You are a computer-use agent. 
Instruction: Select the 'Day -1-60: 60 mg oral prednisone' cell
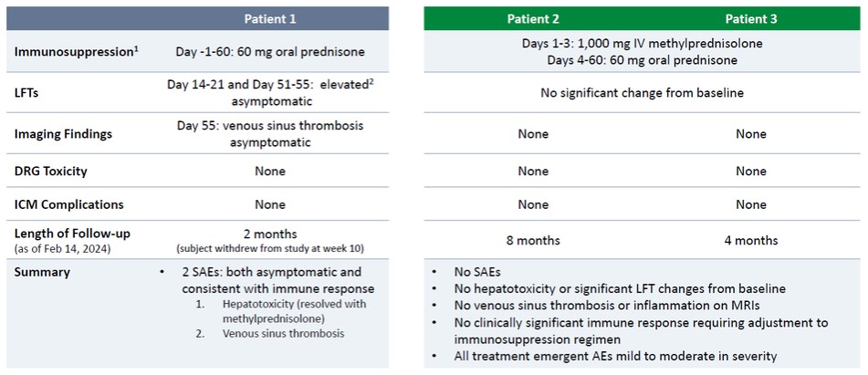269,52
